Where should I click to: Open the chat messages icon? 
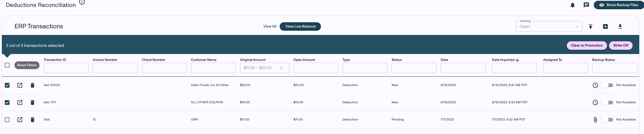pyautogui.click(x=586, y=5)
